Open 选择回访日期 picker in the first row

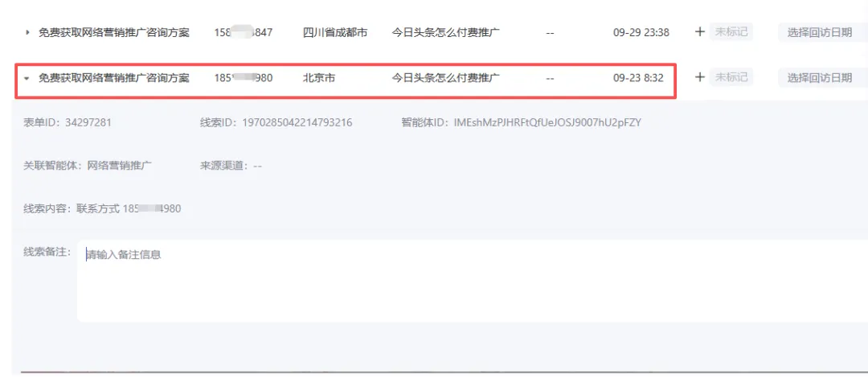click(x=820, y=33)
